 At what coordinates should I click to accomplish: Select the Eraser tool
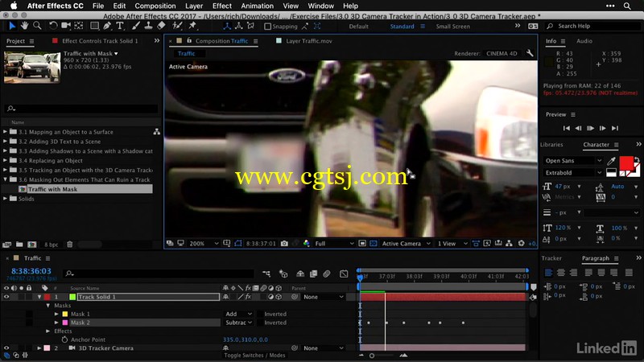(161, 26)
